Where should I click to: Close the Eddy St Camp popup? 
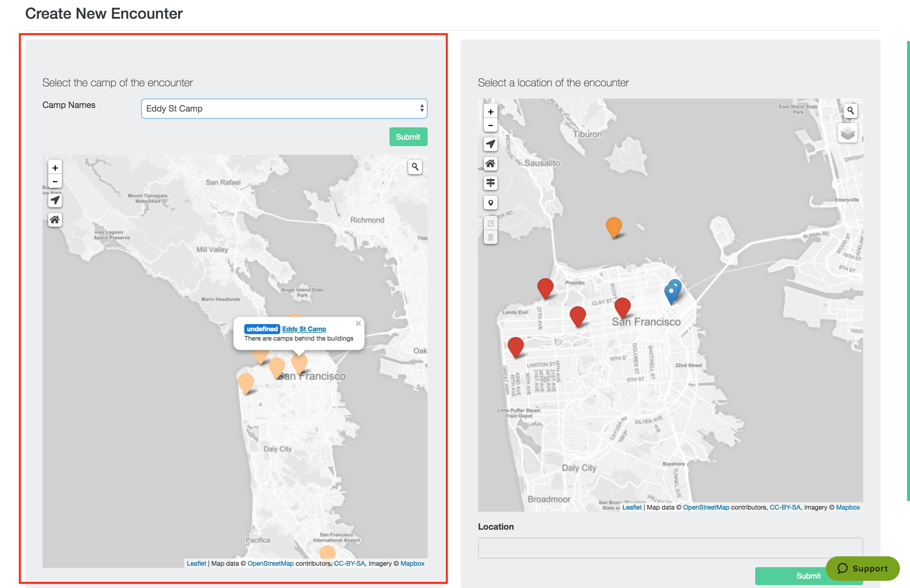(x=358, y=324)
